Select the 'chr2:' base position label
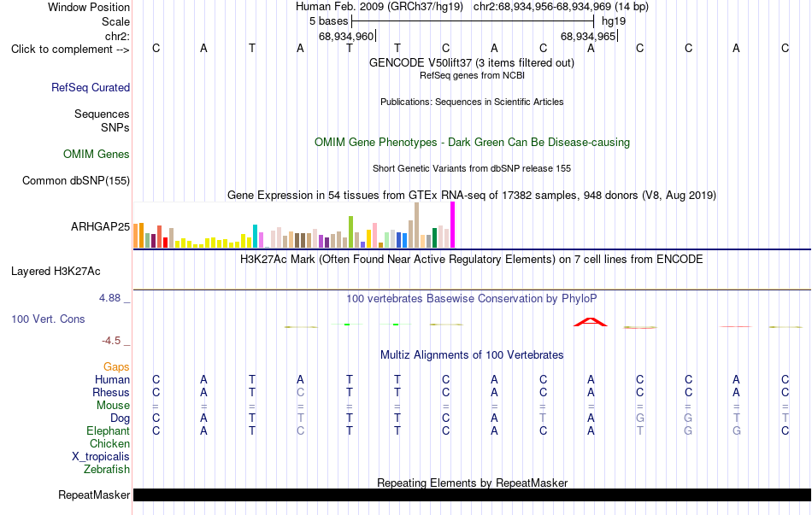812x515 pixels. 117,36
